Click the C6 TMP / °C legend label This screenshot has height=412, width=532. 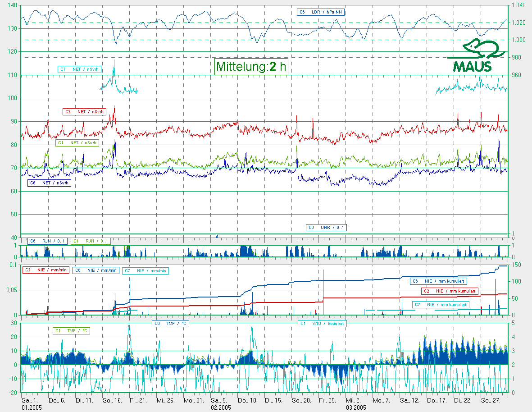pos(170,323)
